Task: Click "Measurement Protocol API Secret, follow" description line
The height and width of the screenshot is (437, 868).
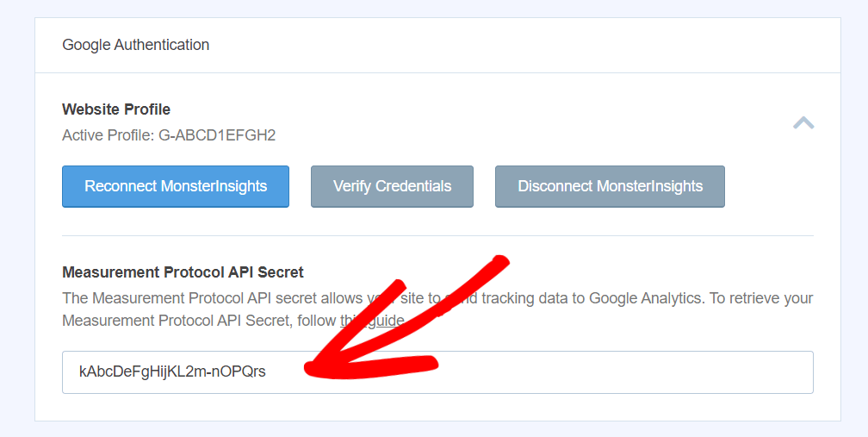Action: (x=198, y=321)
